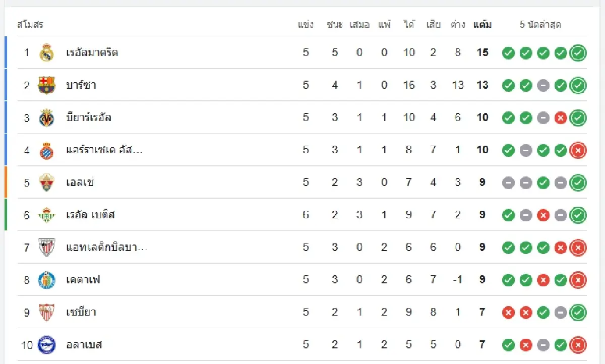Click Barcelona's grey draw form icon

tap(543, 86)
